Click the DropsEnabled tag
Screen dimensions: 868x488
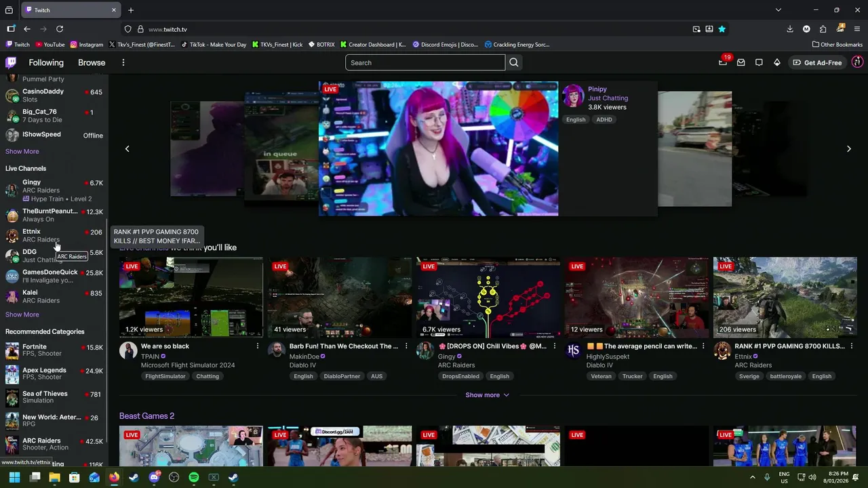coord(460,376)
